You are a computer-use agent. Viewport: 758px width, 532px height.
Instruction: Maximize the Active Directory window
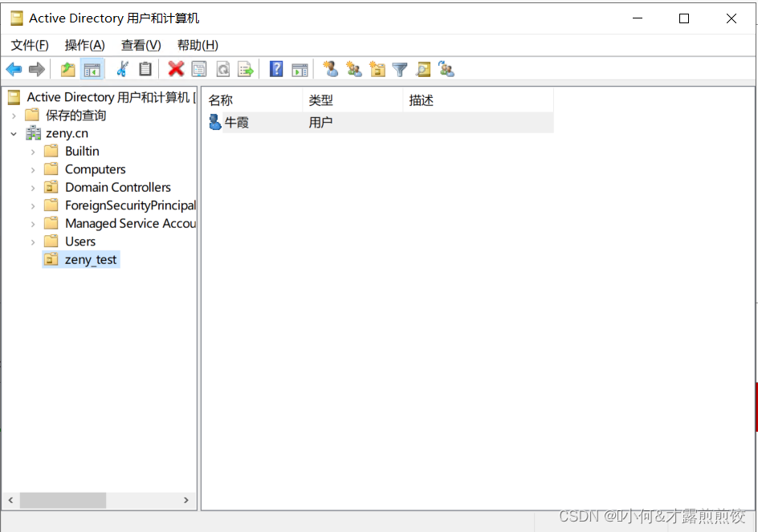[x=684, y=18]
